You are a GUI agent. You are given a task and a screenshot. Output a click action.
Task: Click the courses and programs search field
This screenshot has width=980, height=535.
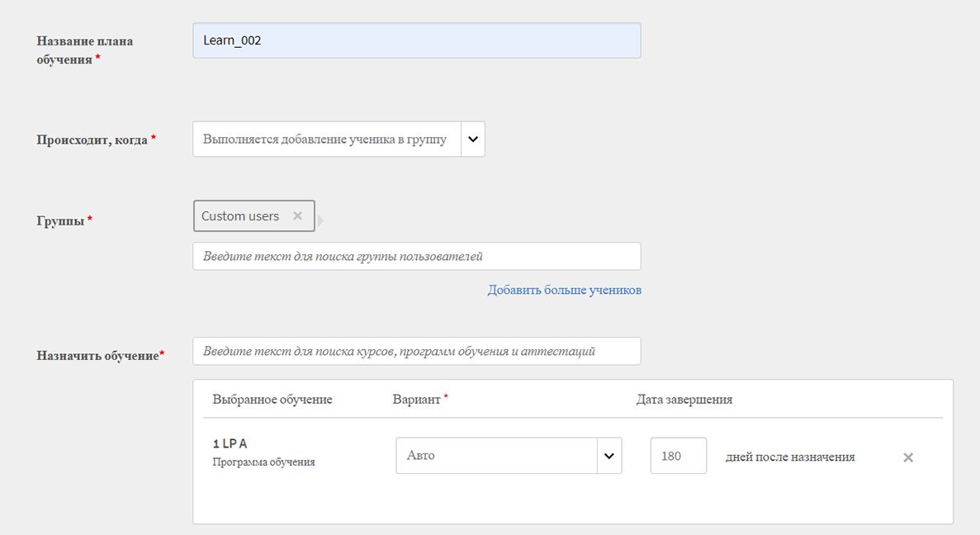point(416,351)
